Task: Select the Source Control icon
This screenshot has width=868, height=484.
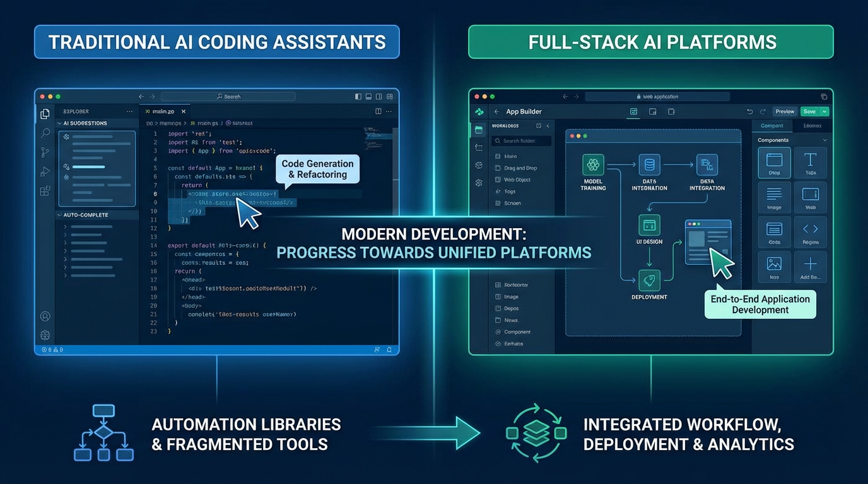Action: click(x=45, y=153)
